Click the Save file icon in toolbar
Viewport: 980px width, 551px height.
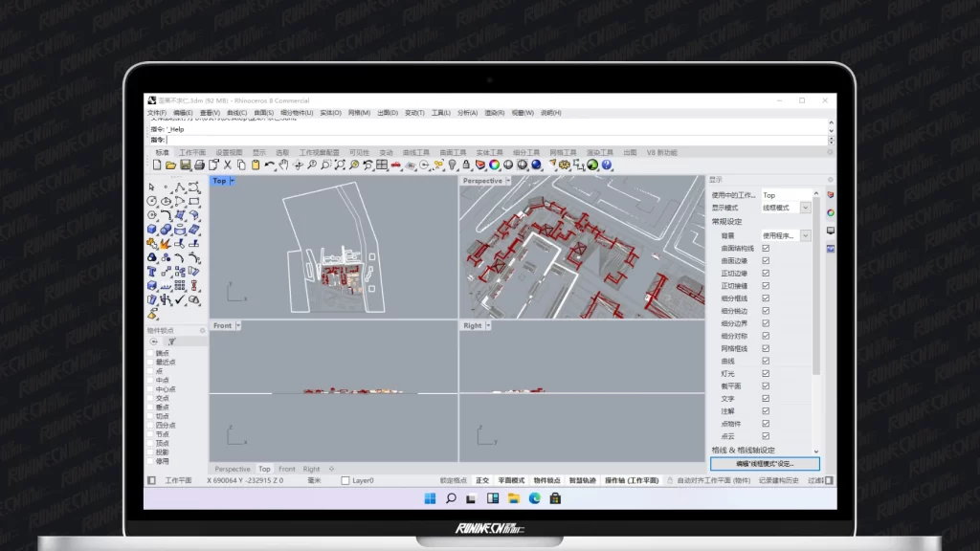point(185,165)
